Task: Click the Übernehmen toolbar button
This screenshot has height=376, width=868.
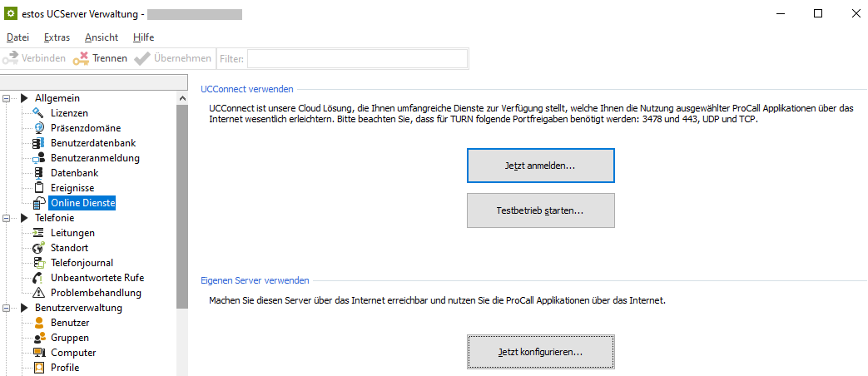Action: (x=173, y=58)
